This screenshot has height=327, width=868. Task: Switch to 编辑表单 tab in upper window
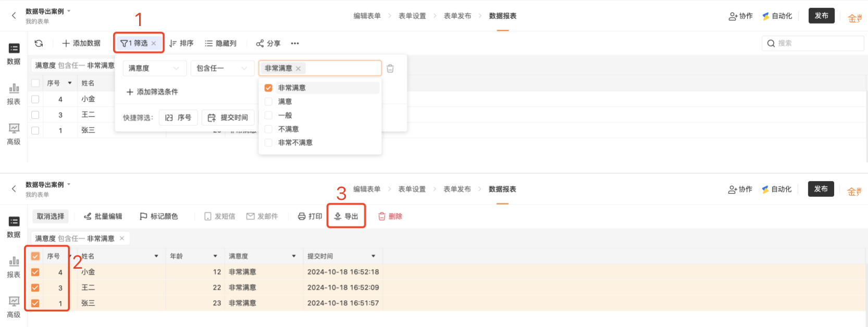coord(367,16)
